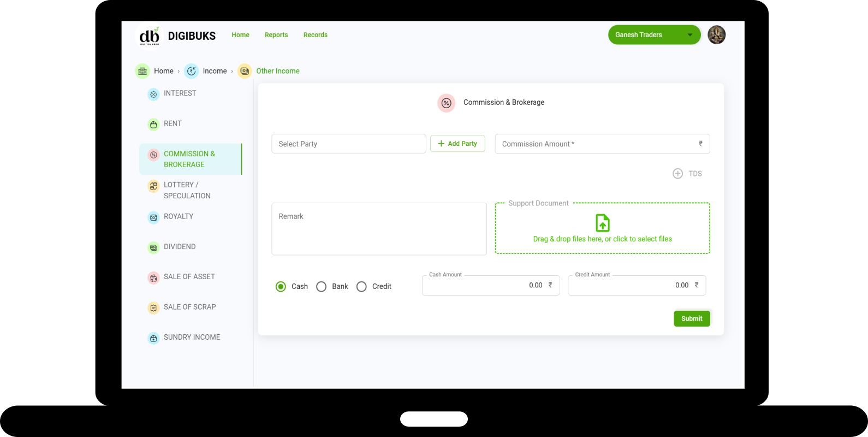868x437 pixels.
Task: Click the rupee symbol in Commission Amount
Action: click(700, 144)
